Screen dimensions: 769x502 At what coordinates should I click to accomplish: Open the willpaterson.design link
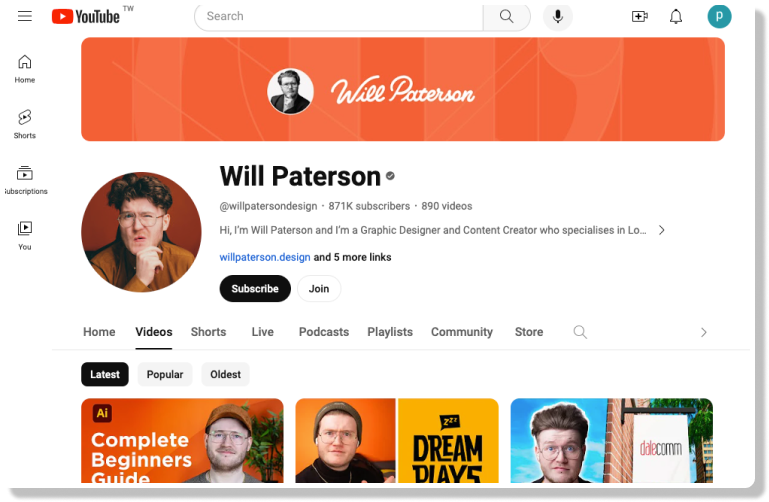click(x=265, y=257)
